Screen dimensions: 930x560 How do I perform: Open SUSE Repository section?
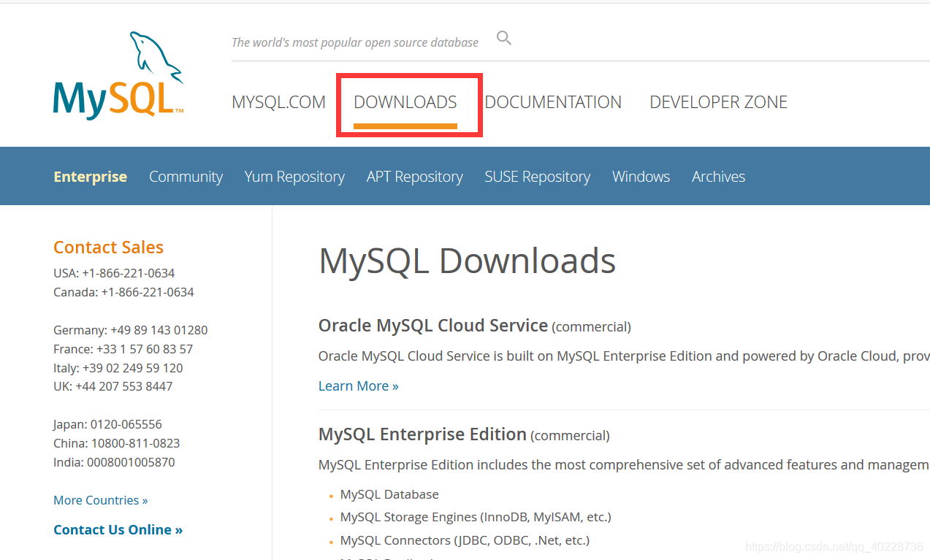point(538,177)
